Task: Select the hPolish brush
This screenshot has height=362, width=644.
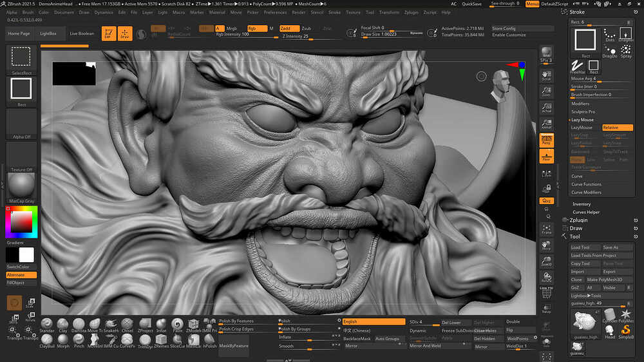Action: [209, 341]
